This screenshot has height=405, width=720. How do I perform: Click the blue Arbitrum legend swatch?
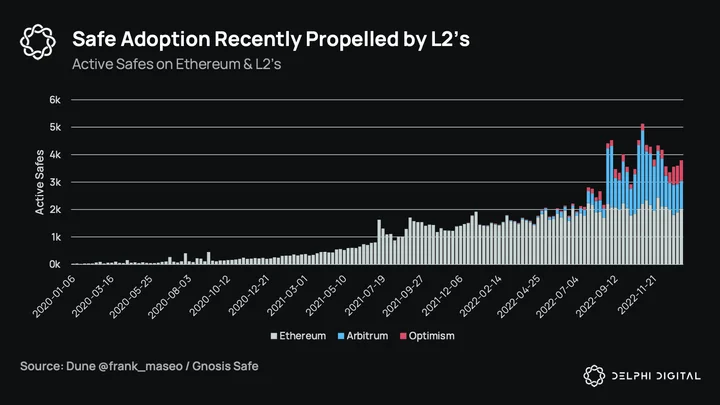click(x=341, y=336)
